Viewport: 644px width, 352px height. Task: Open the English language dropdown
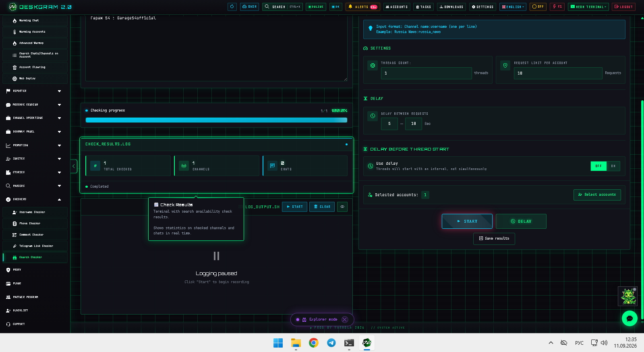(x=513, y=7)
